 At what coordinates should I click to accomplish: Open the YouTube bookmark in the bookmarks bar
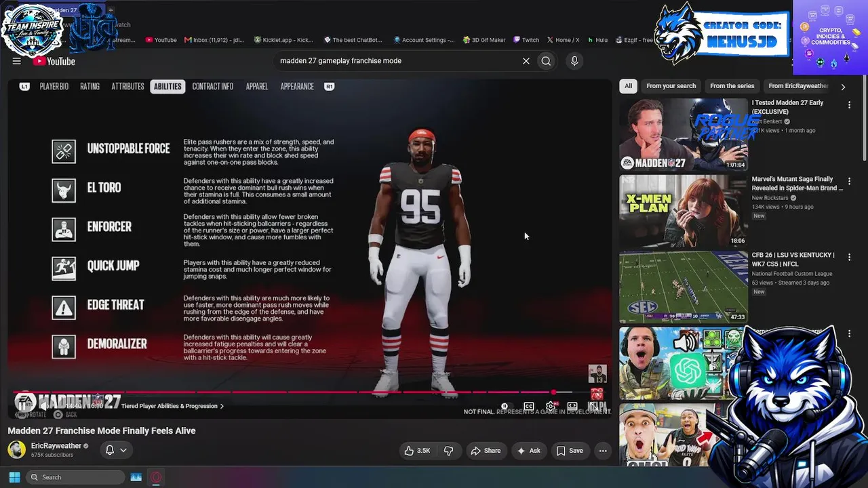point(161,40)
